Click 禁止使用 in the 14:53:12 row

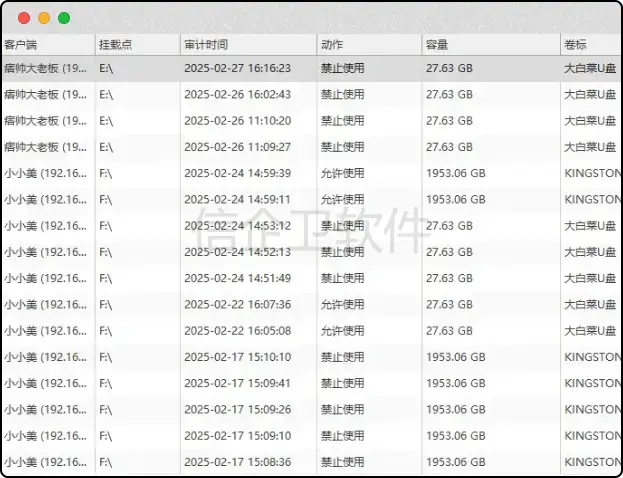click(x=342, y=226)
